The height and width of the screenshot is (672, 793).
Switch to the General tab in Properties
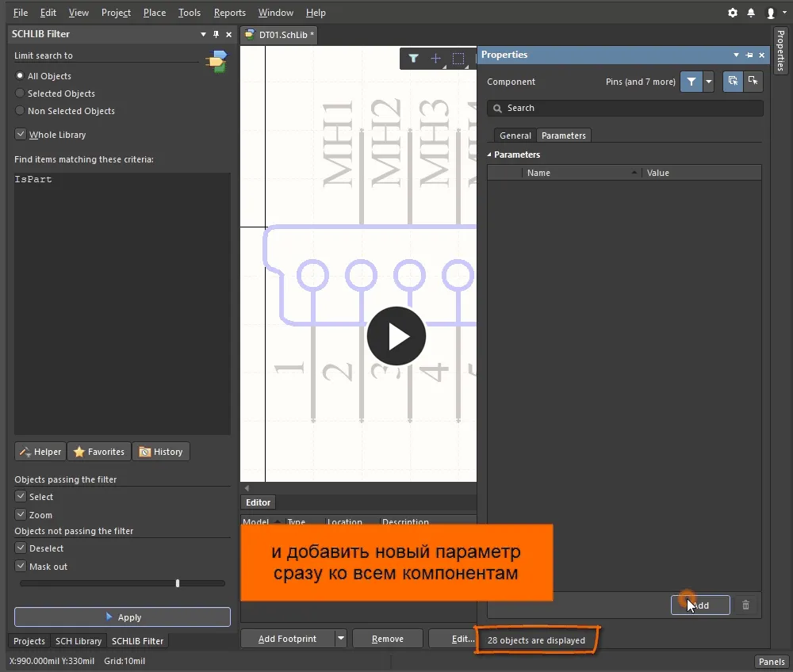(515, 136)
